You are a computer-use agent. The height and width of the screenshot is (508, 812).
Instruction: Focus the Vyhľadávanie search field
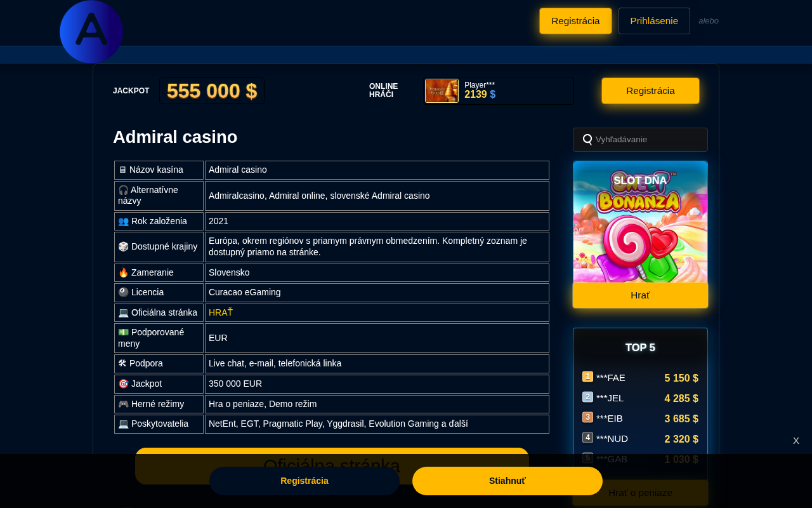point(640,140)
